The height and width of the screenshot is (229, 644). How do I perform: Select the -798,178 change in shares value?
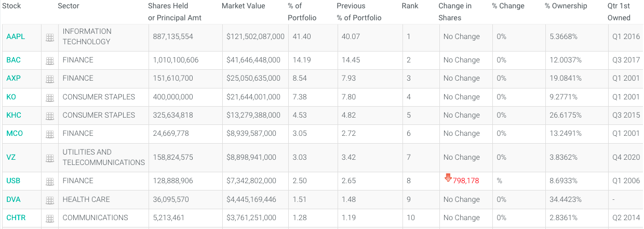466,181
